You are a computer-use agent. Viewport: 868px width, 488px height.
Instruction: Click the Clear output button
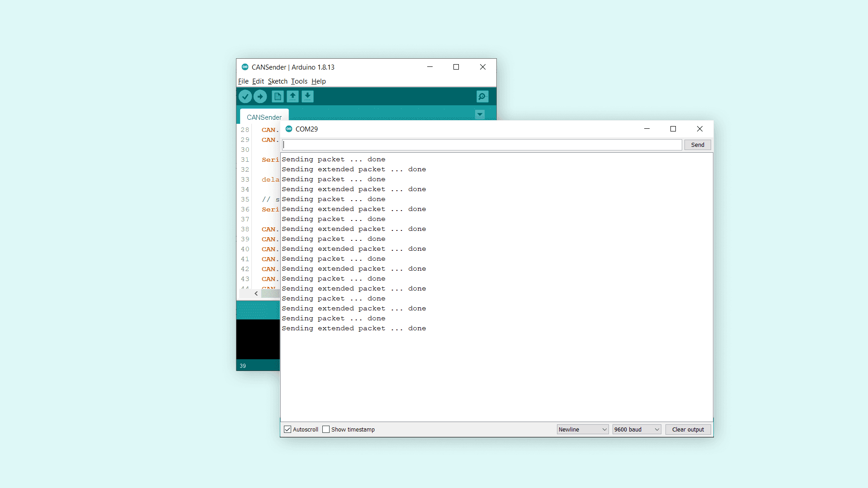coord(688,429)
